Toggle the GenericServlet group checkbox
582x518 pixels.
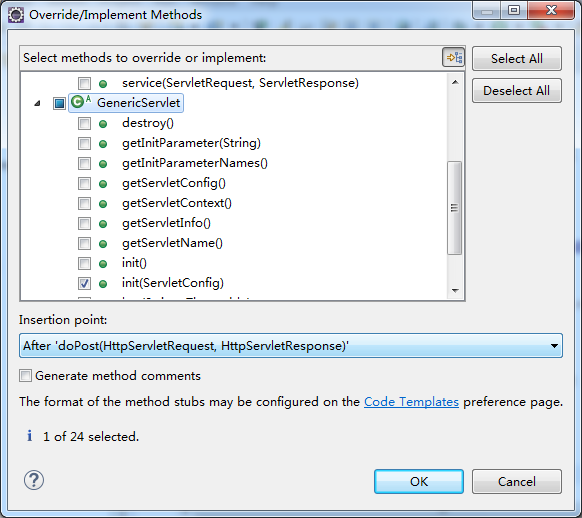coord(59,103)
